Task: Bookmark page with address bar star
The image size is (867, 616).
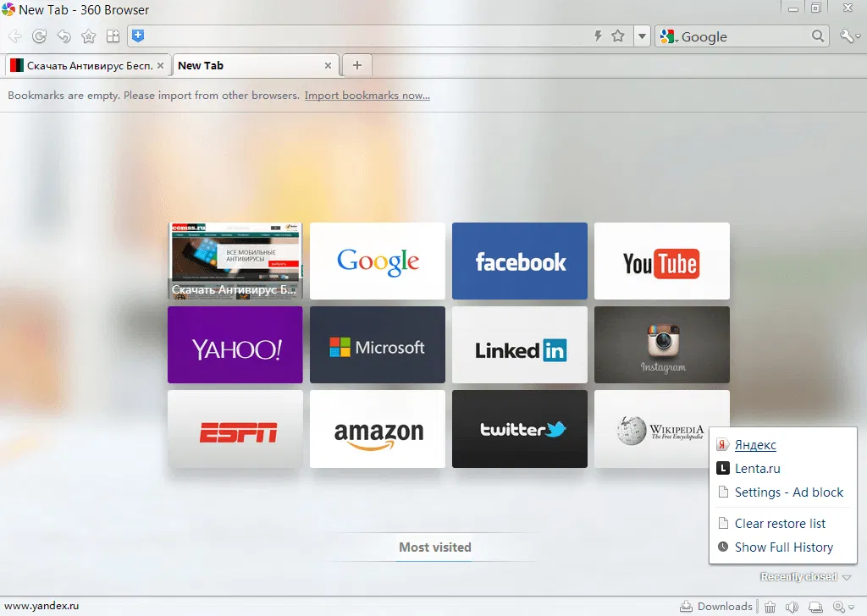Action: (617, 36)
